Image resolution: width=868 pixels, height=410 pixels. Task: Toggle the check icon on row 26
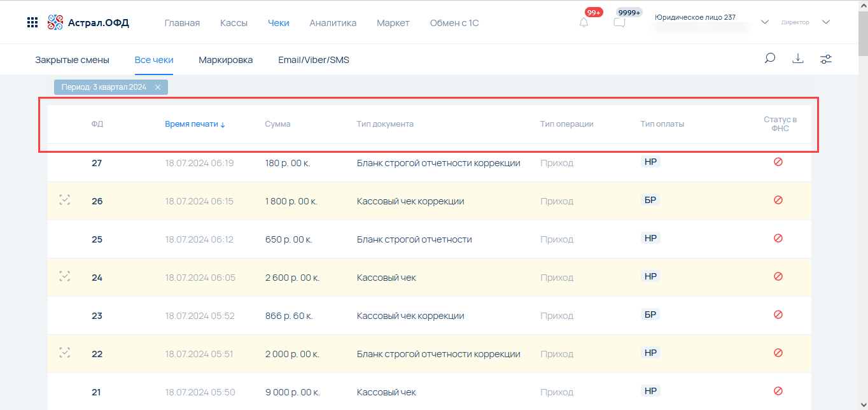click(x=64, y=201)
